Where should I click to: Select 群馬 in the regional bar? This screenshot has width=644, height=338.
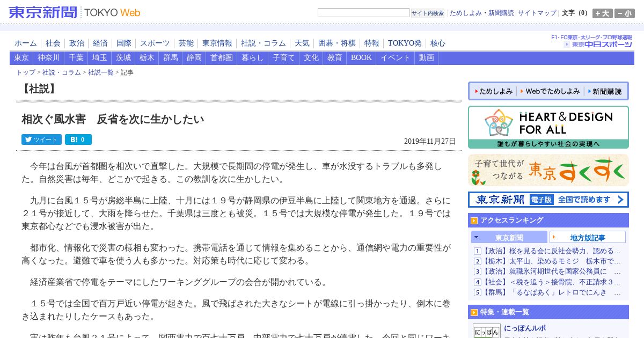[171, 58]
